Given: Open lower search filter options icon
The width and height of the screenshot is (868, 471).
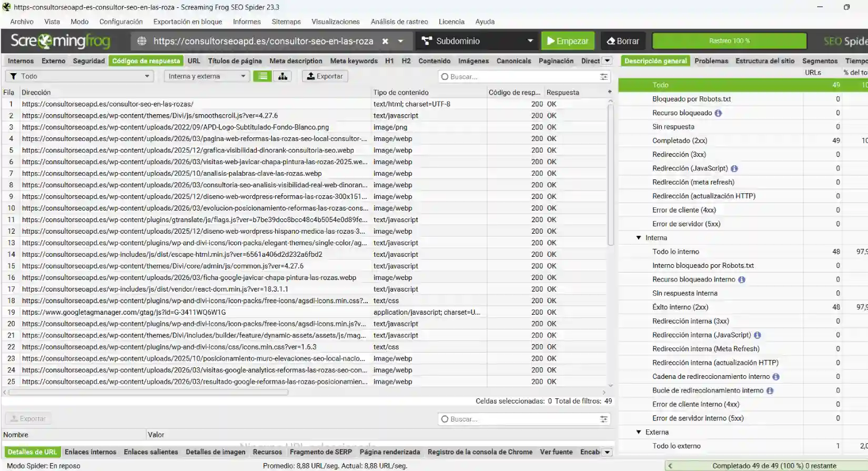Looking at the screenshot, I should pyautogui.click(x=603, y=419).
